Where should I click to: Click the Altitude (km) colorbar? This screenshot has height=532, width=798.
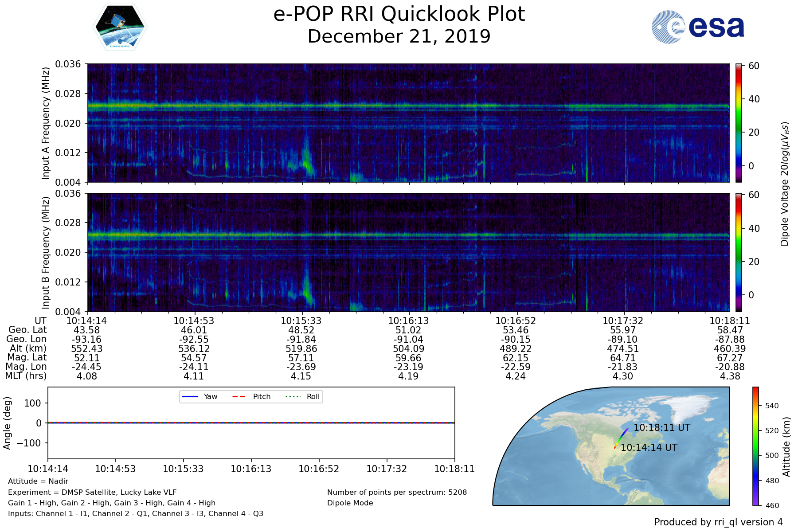pyautogui.click(x=755, y=446)
